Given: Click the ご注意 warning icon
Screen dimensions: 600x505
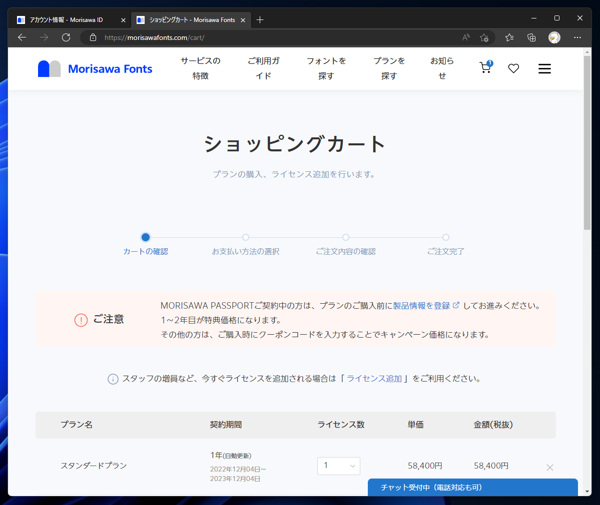Looking at the screenshot, I should [x=81, y=320].
